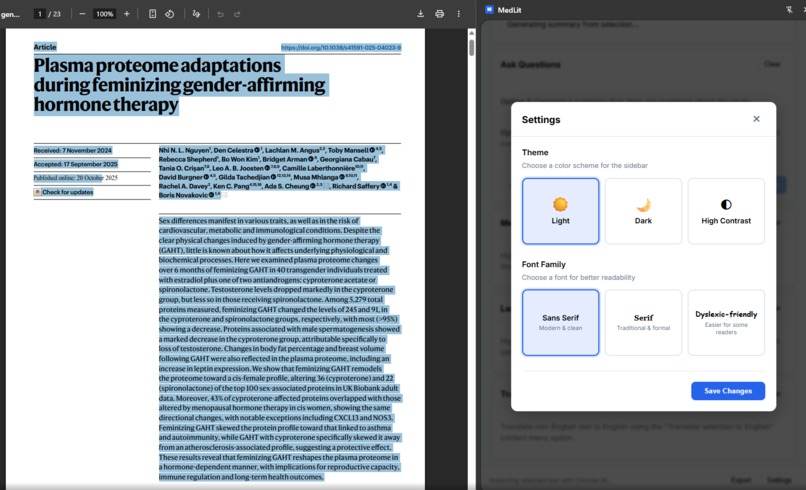The image size is (806, 490).
Task: Zoom out the PDF with minus button
Action: coord(82,14)
